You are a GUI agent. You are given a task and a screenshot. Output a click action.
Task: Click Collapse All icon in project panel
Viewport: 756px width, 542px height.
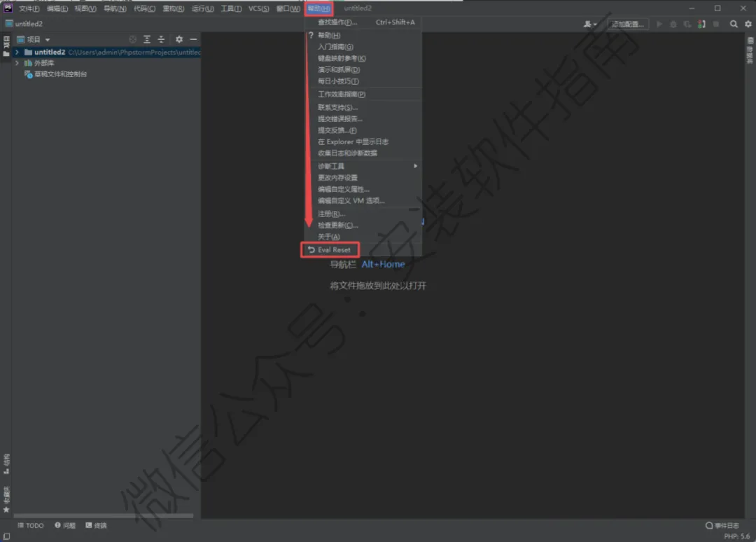[x=161, y=39]
